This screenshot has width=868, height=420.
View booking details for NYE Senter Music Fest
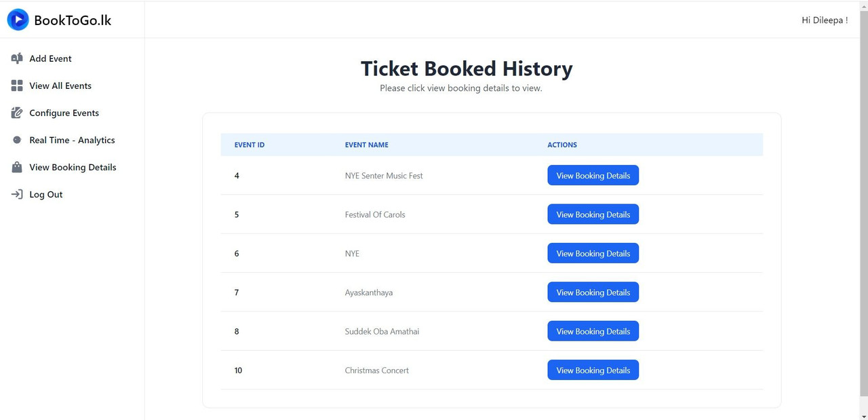(x=593, y=175)
